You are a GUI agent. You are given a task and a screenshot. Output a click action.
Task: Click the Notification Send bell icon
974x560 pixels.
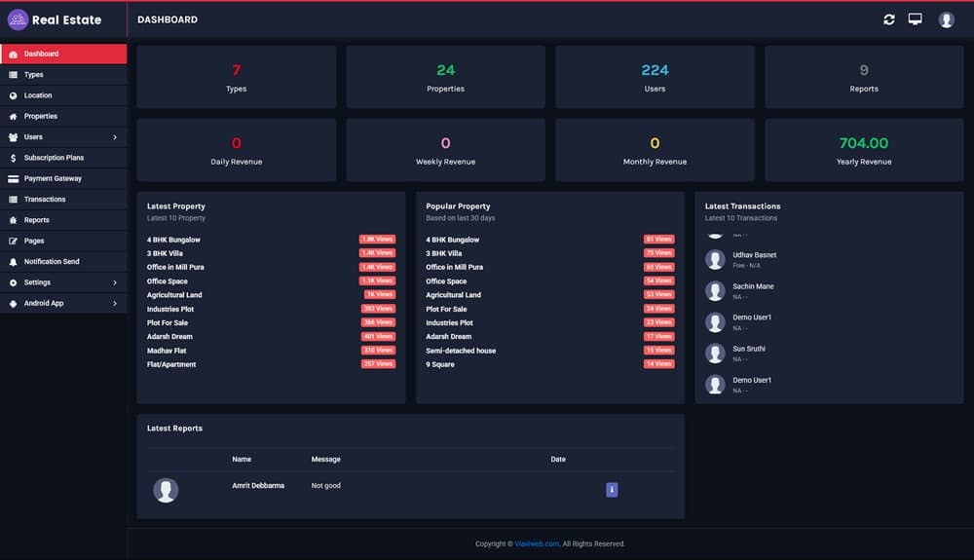(x=13, y=262)
